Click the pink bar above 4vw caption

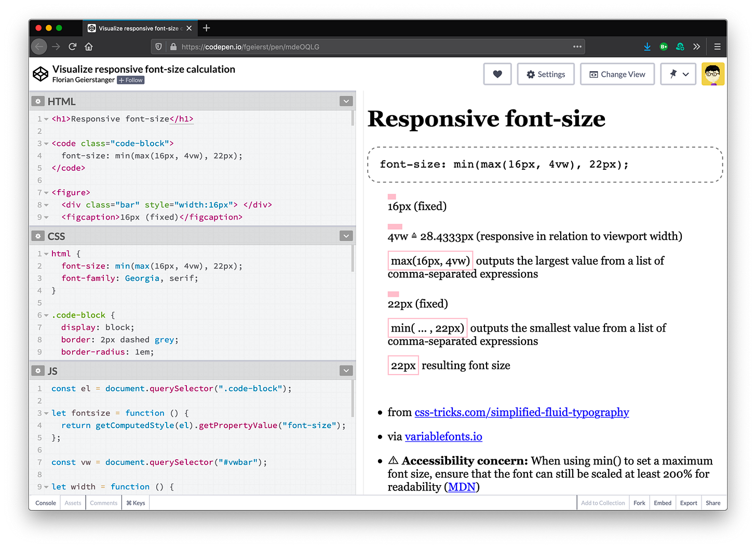click(x=395, y=227)
